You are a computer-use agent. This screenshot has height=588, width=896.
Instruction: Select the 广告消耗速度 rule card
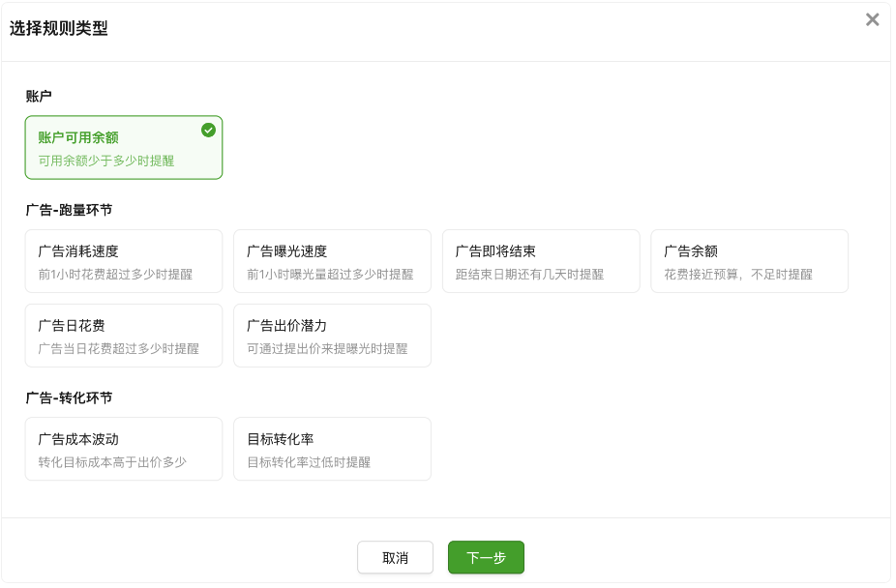click(x=124, y=260)
